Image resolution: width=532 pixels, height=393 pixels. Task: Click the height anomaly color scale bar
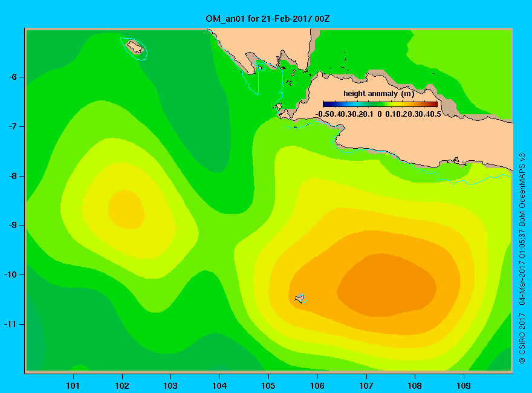tap(380, 104)
